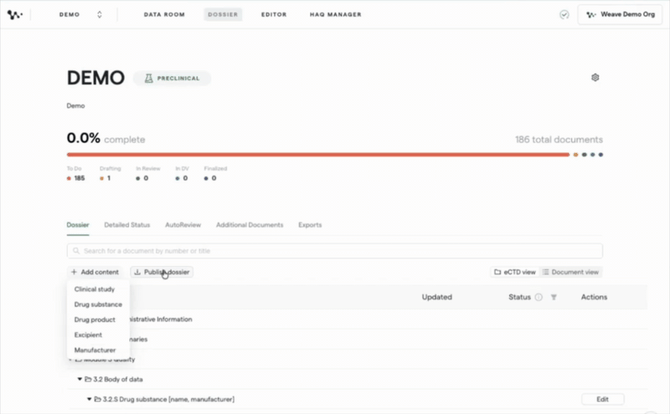
Task: Click Edit for 3.2.S Drug substance
Action: (x=602, y=399)
